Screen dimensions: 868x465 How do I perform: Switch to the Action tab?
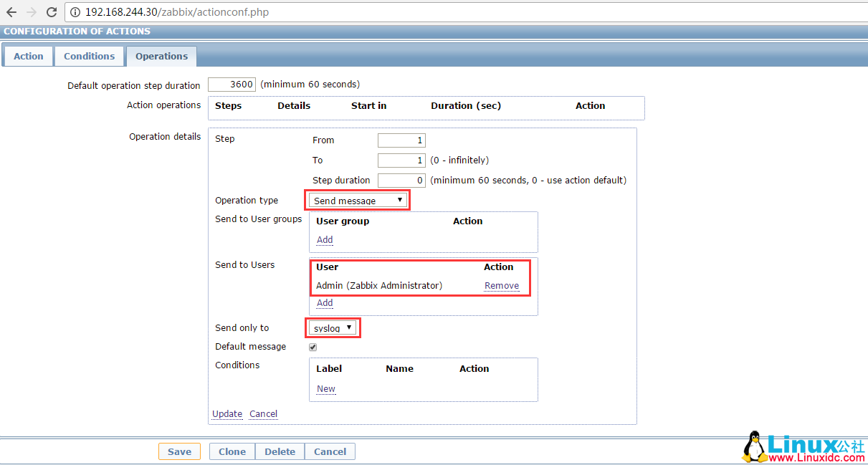tap(28, 56)
